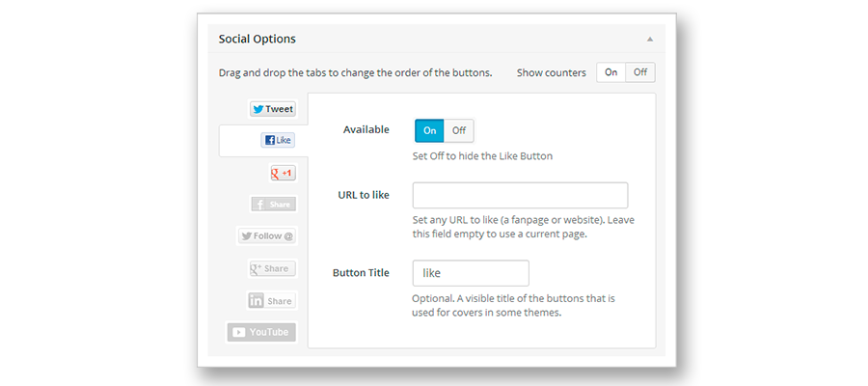
Task: Set Show counters to Off
Action: coord(640,72)
